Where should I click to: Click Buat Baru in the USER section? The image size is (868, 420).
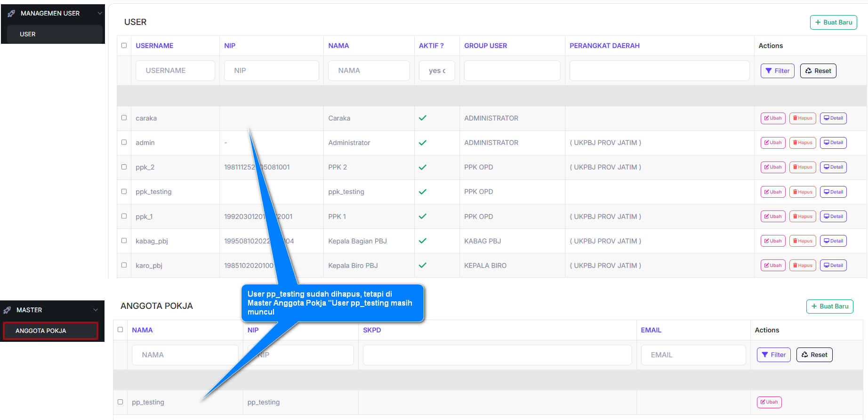833,22
